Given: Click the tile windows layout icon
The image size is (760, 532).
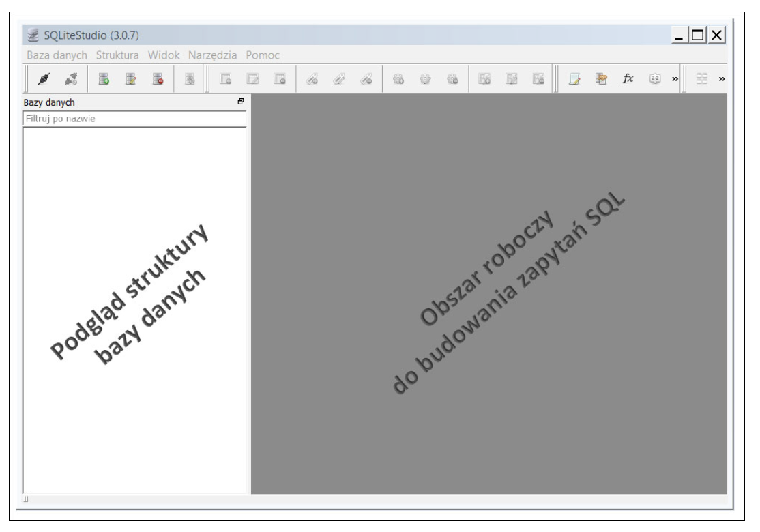Looking at the screenshot, I should pos(701,79).
